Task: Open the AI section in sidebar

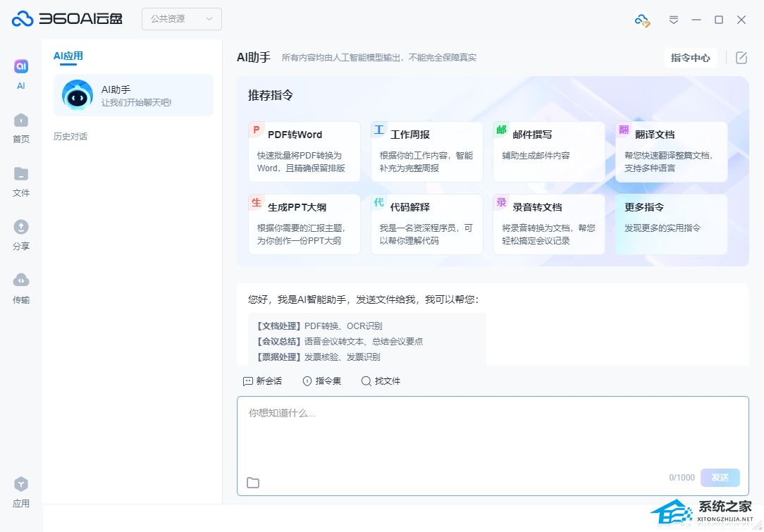Action: (x=21, y=74)
